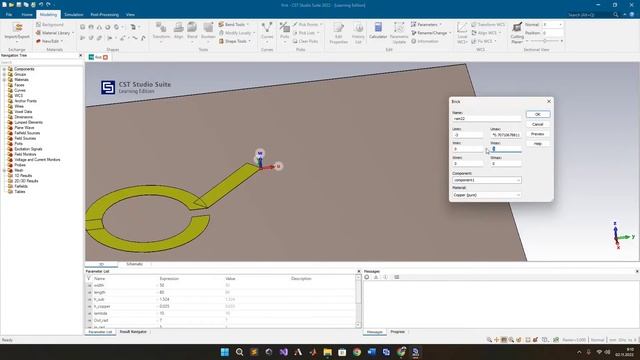Switch to the Progress tab
Screen dimensions: 640x360
[397, 332]
